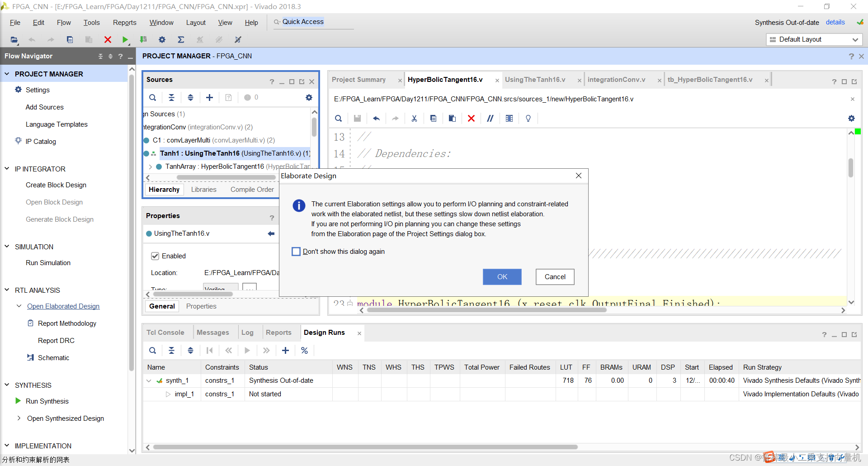
Task: Expand Open Synthesized Design in Flow Navigator
Action: [19, 418]
